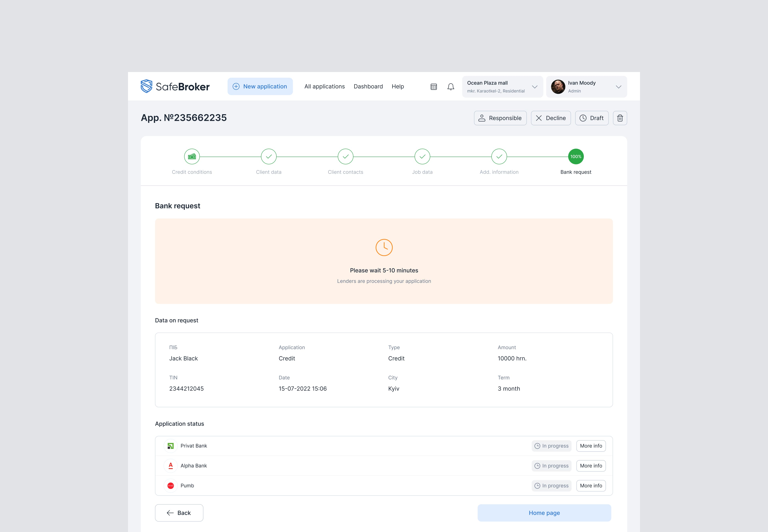This screenshot has width=768, height=532.
Task: Click the Pumb bank logo icon
Action: (x=170, y=486)
